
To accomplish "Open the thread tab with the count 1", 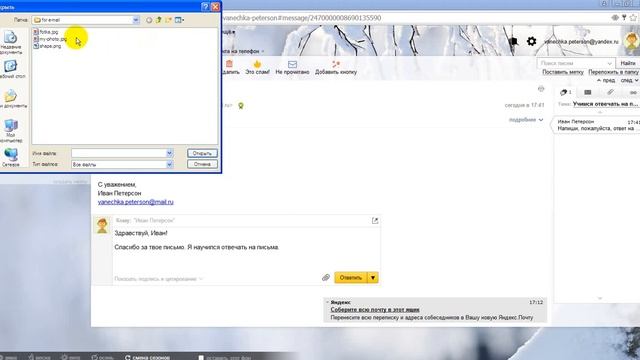I will (565, 92).
